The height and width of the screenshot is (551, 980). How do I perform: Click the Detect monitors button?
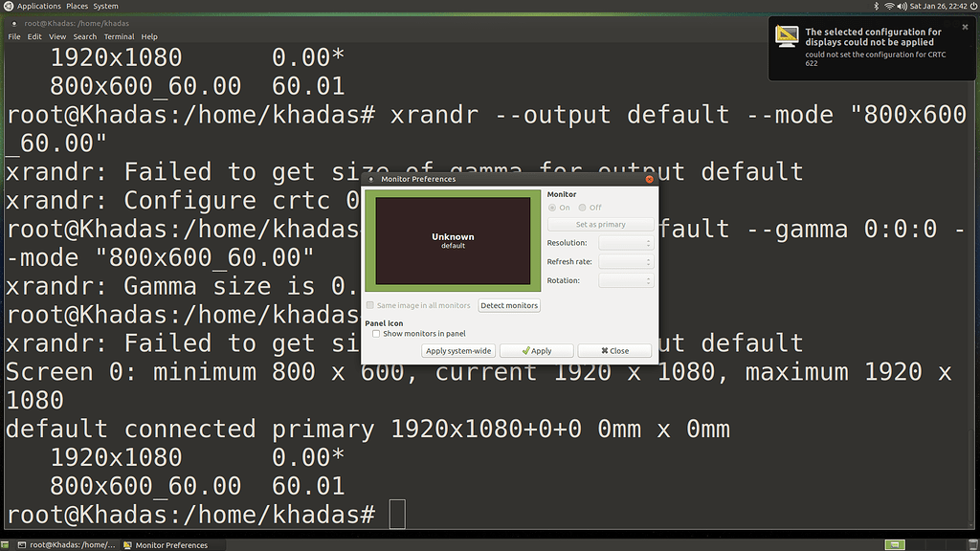[508, 304]
